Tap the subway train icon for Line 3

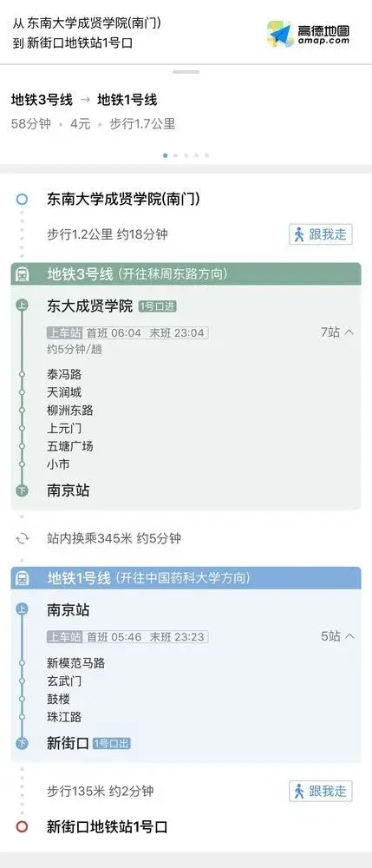[23, 274]
